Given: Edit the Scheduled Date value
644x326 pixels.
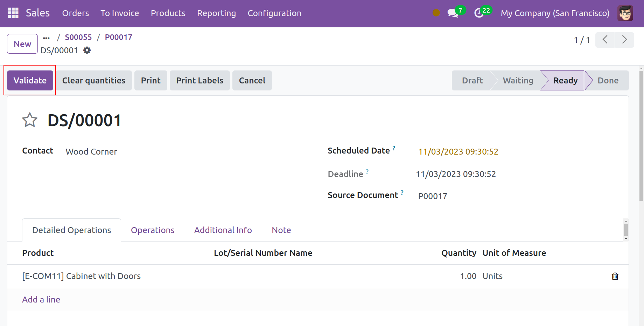Looking at the screenshot, I should tap(458, 151).
